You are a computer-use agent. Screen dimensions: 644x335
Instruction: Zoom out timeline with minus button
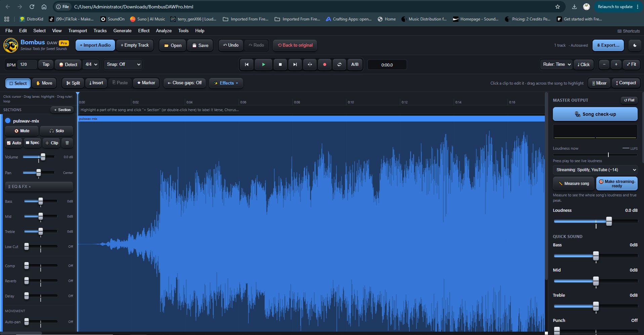(604, 64)
